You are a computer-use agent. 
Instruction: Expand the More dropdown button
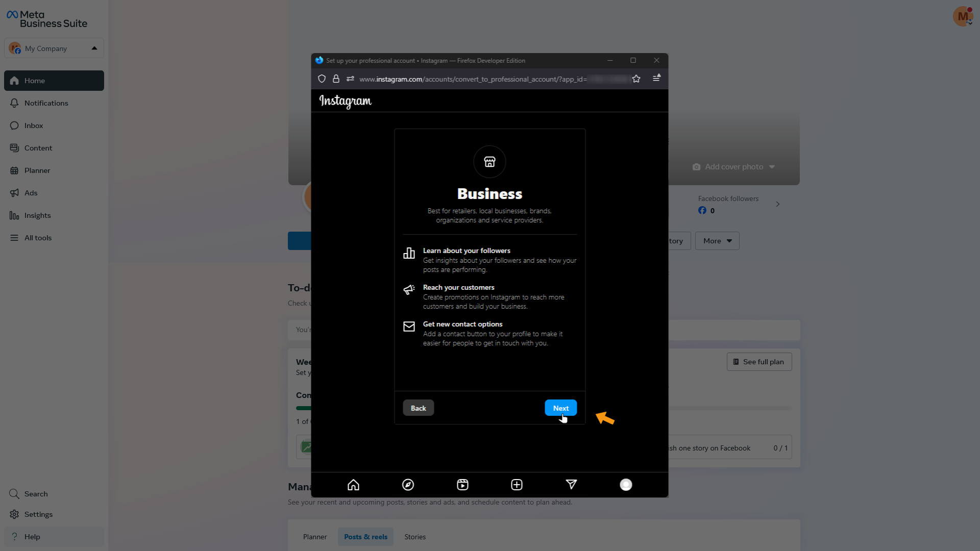717,241
